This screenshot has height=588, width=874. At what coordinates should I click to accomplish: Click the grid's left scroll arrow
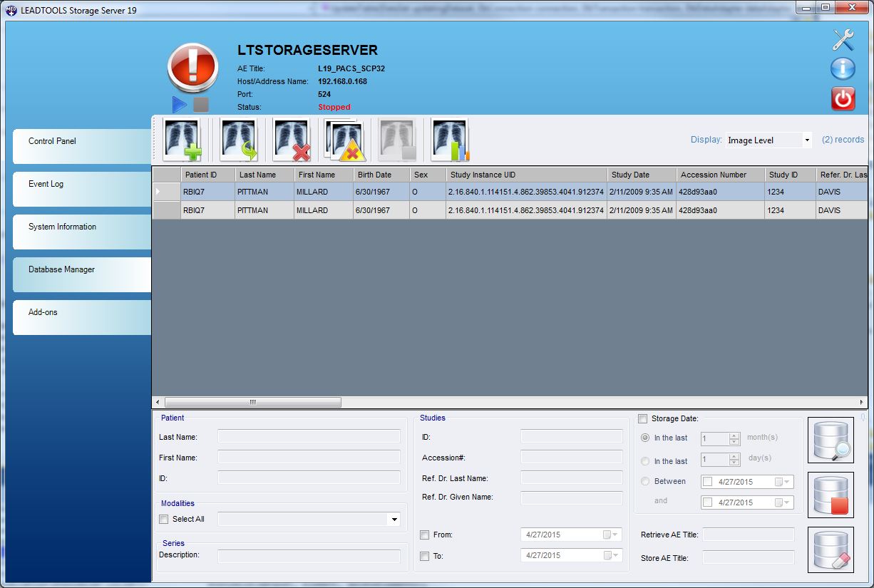(x=158, y=403)
